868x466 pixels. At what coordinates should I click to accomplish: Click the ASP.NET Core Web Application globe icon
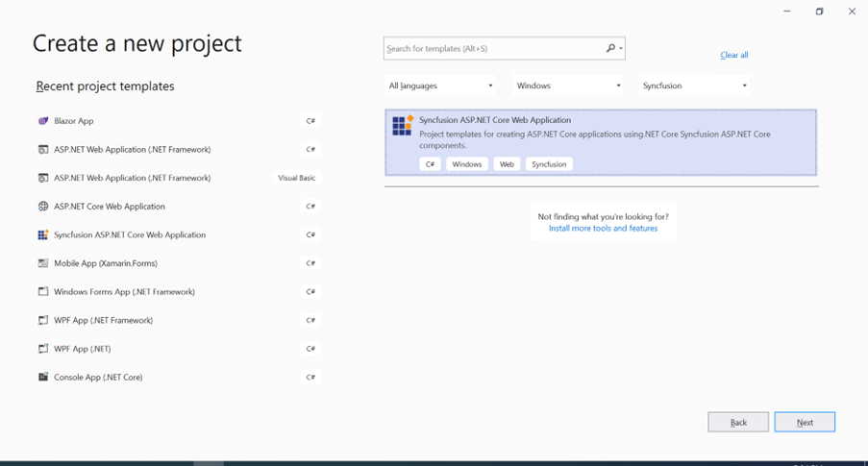[x=43, y=207]
